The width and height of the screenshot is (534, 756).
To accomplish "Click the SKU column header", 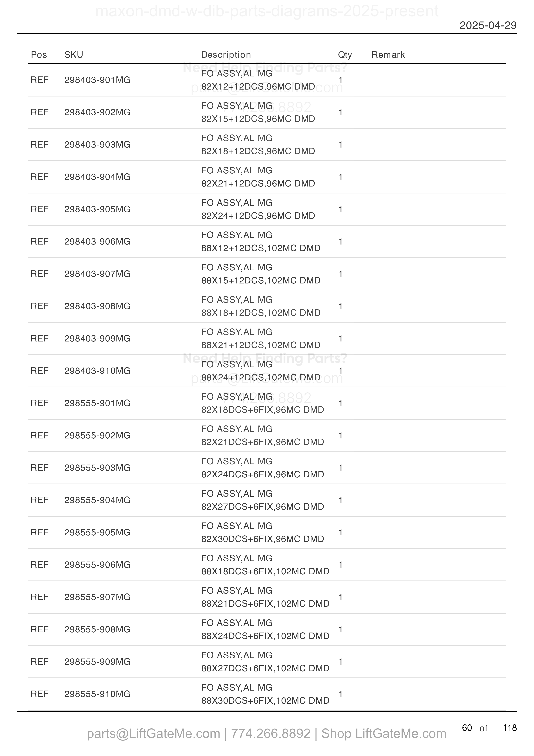I will coord(74,55).
